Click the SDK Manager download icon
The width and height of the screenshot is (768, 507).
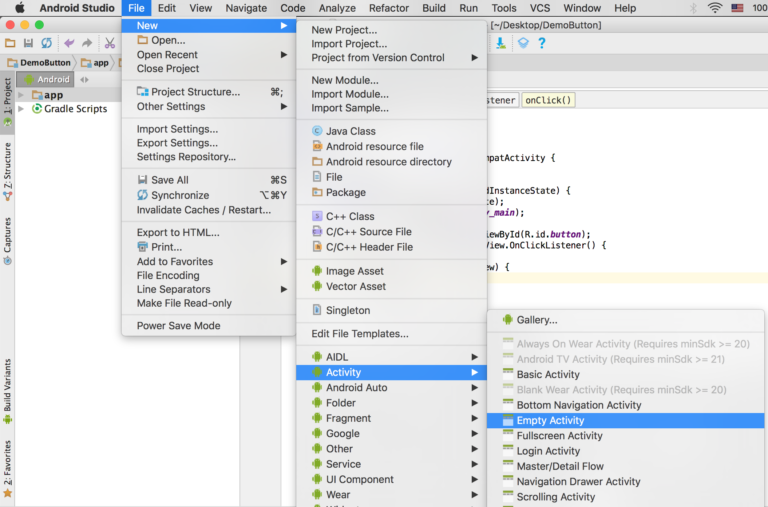click(x=501, y=43)
